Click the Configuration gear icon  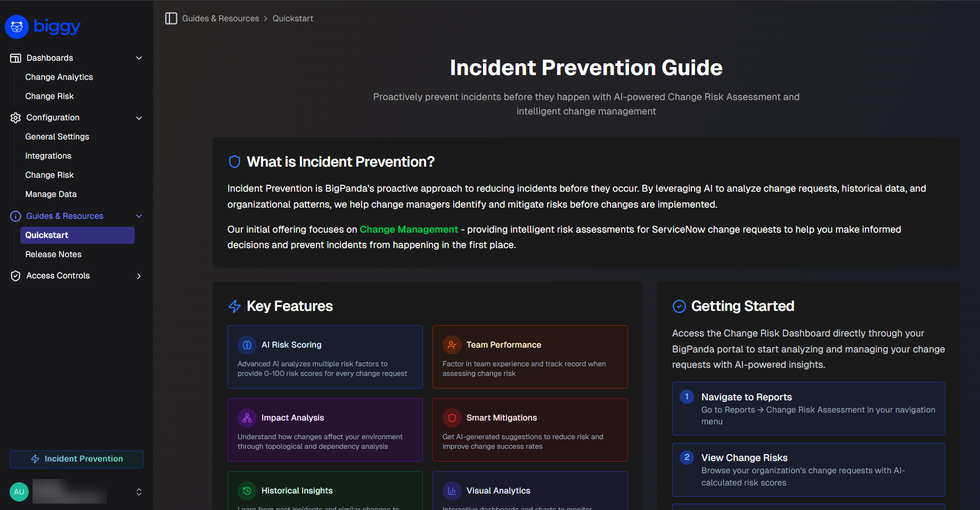(x=15, y=118)
